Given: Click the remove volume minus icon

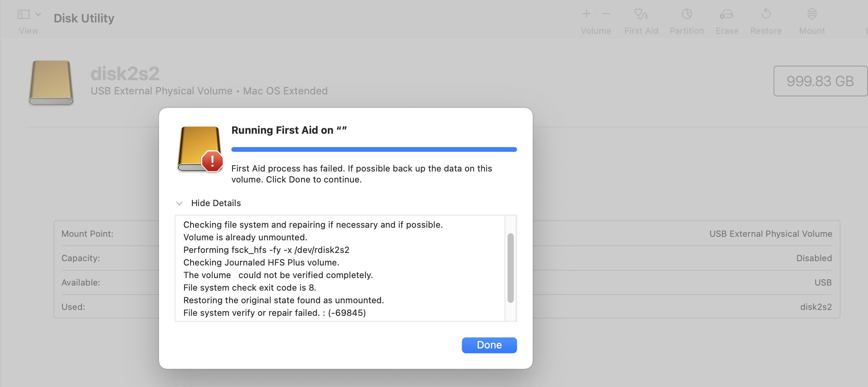Looking at the screenshot, I should 606,14.
